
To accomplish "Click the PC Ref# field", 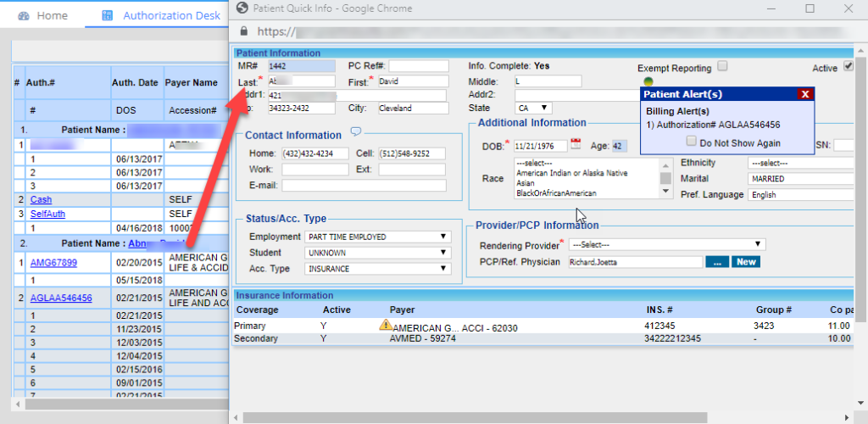I will 419,66.
